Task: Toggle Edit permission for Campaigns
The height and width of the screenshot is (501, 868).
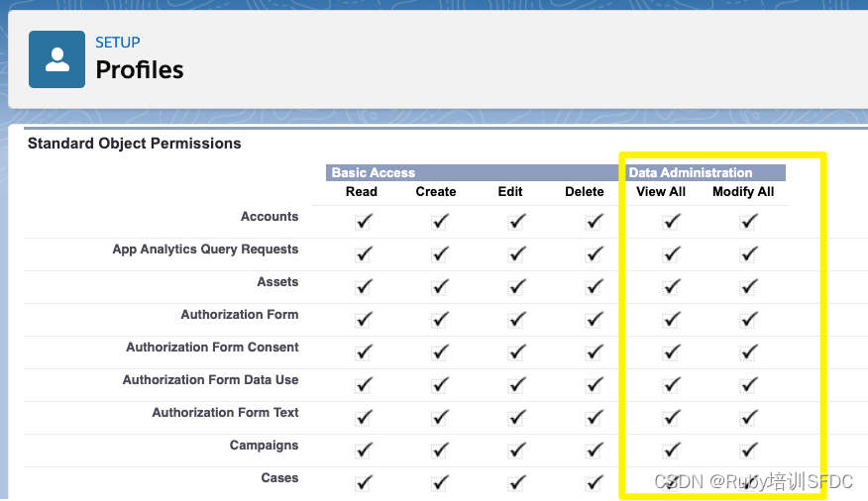Action: coord(516,451)
